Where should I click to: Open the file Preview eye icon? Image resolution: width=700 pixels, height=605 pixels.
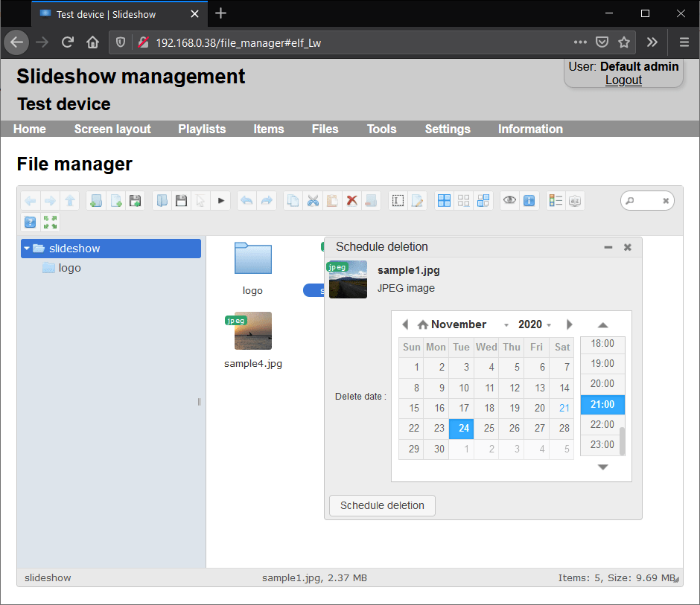point(510,200)
